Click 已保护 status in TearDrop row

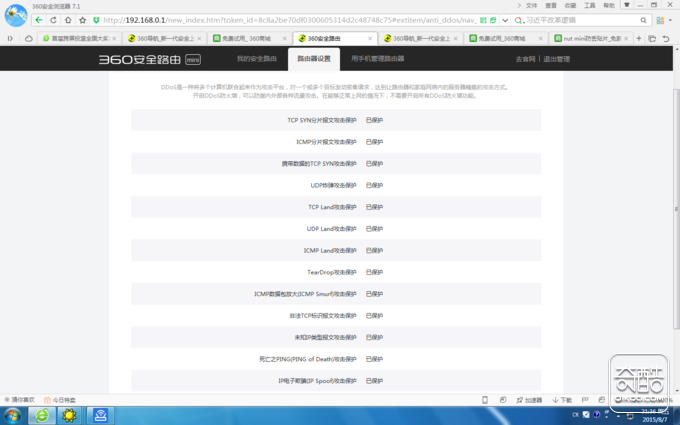tap(374, 272)
